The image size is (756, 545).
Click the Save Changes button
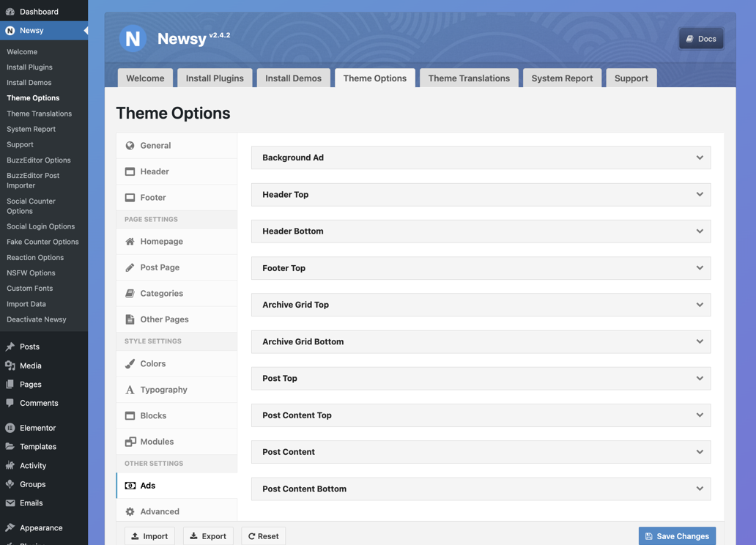(x=677, y=536)
